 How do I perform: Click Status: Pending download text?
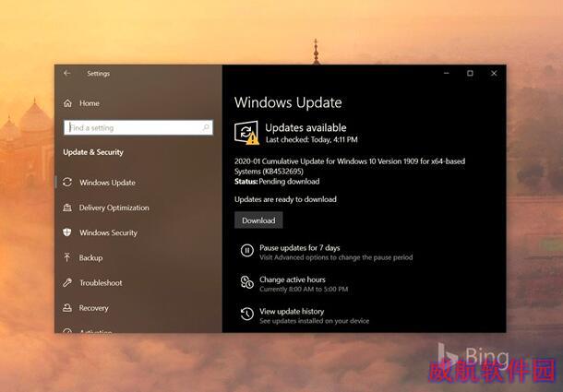(277, 182)
